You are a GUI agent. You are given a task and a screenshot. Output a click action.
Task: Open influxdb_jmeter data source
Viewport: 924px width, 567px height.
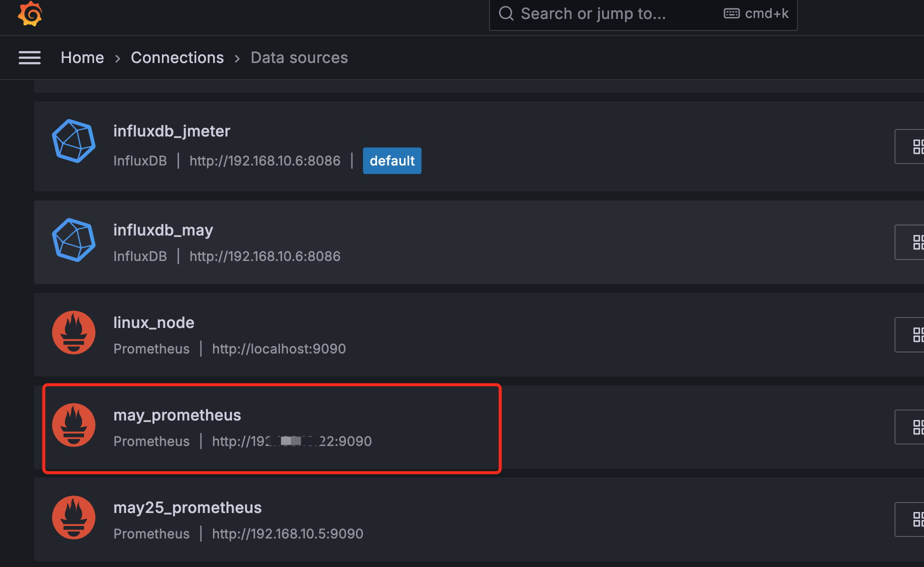click(171, 131)
